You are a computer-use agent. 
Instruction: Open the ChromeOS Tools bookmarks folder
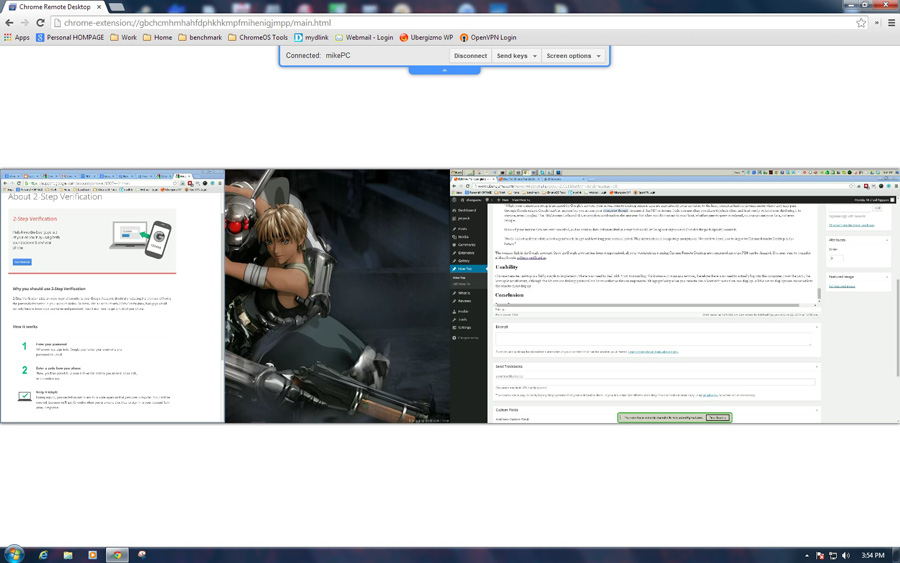(x=258, y=38)
